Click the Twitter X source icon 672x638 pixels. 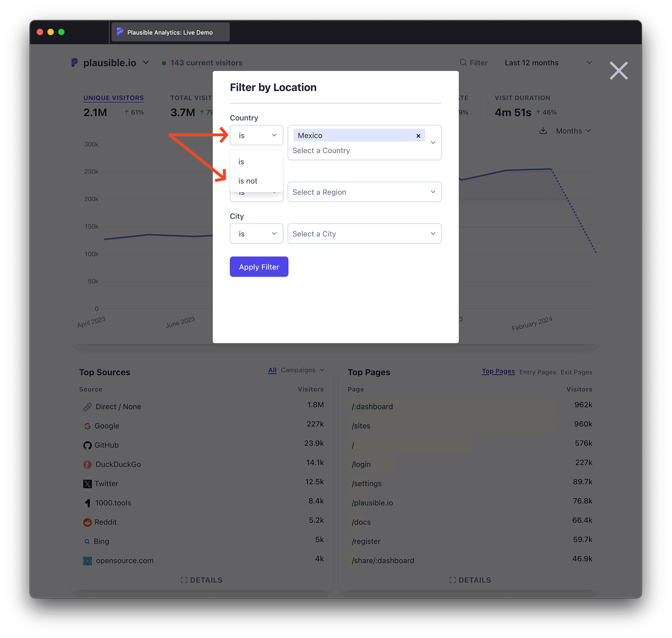(x=87, y=484)
